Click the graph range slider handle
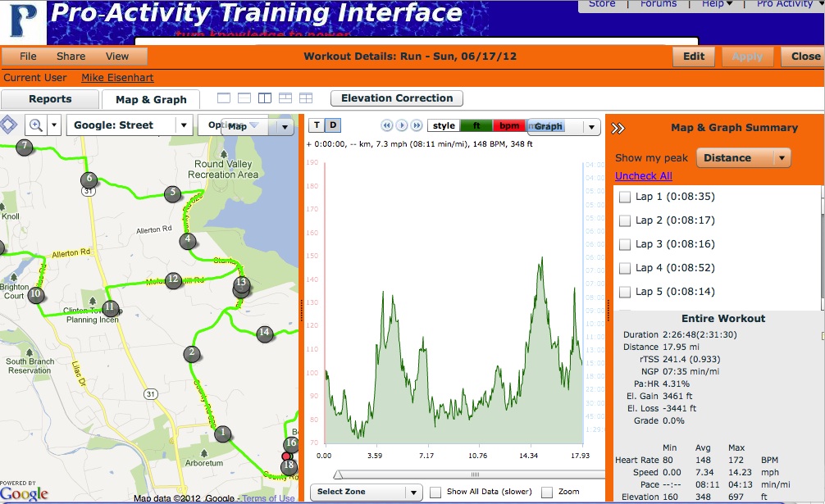825x504 pixels. 338,474
